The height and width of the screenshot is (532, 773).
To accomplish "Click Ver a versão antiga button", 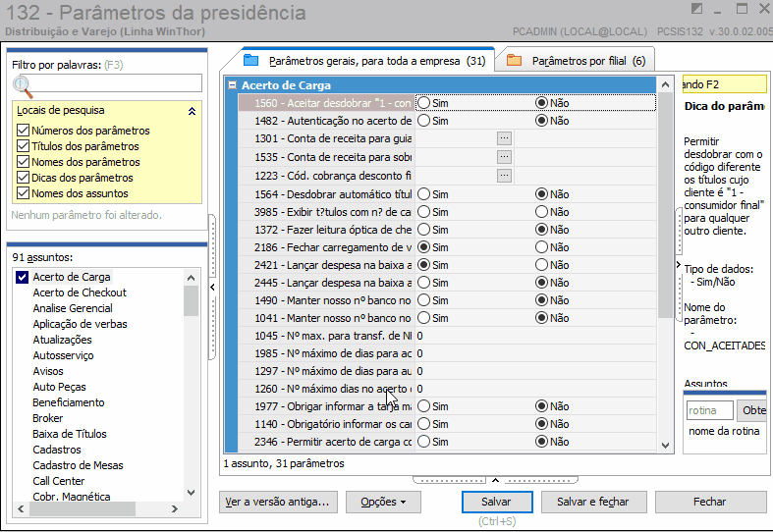I will (x=278, y=502).
